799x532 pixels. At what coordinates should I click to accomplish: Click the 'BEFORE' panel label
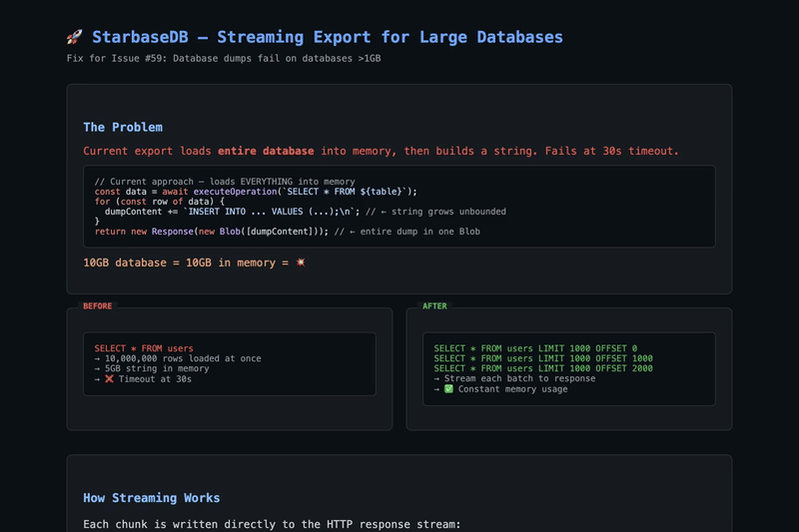pos(97,306)
